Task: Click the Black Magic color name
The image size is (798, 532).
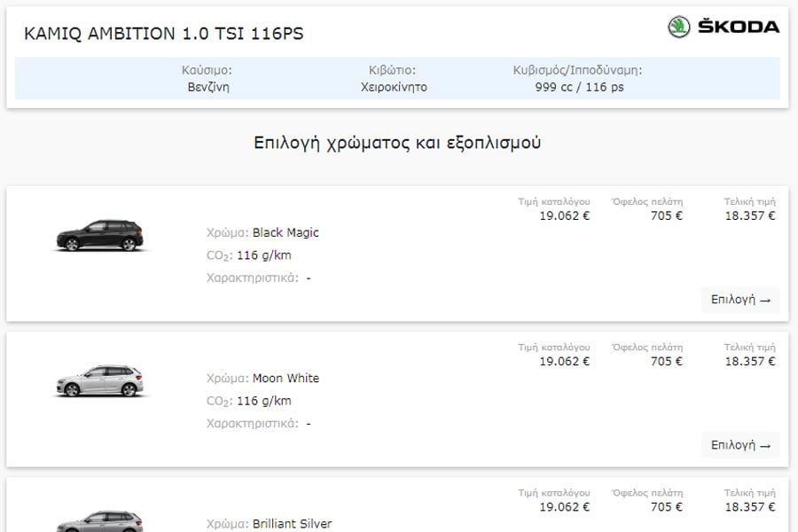Action: pos(286,233)
